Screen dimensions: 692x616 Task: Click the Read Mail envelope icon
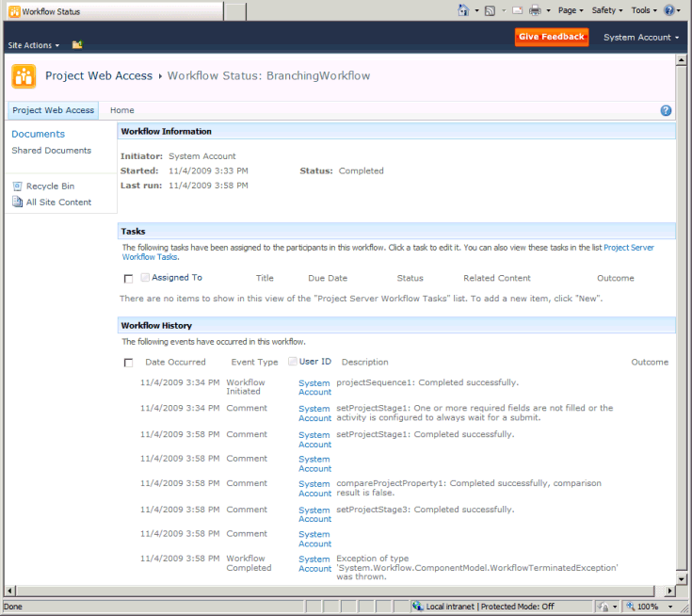point(517,10)
